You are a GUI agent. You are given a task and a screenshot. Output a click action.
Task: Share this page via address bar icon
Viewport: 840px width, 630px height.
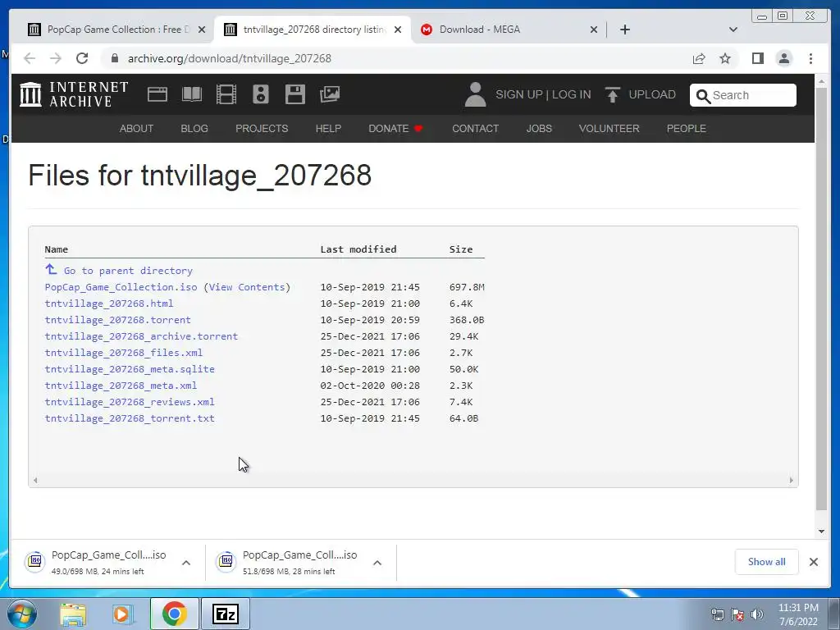(x=699, y=58)
